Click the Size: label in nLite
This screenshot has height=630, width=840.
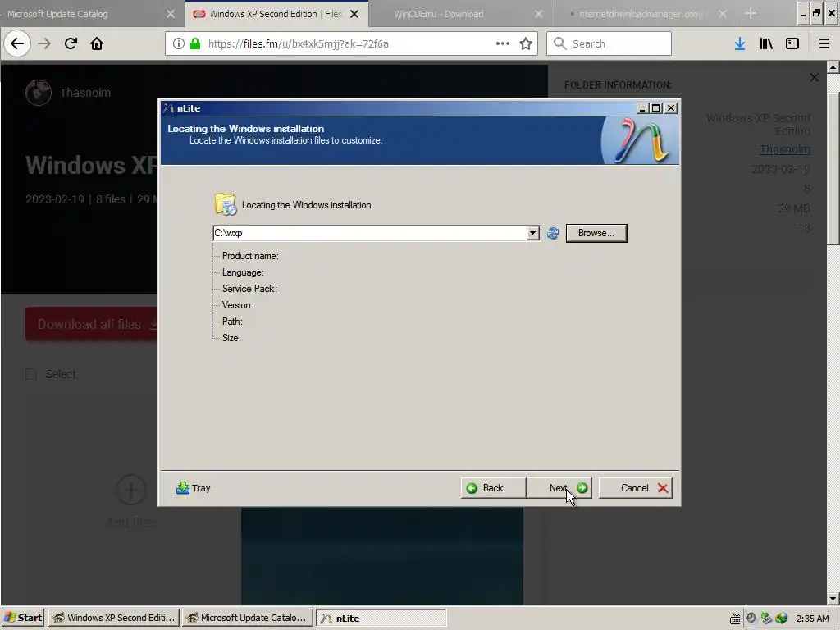[x=231, y=338]
